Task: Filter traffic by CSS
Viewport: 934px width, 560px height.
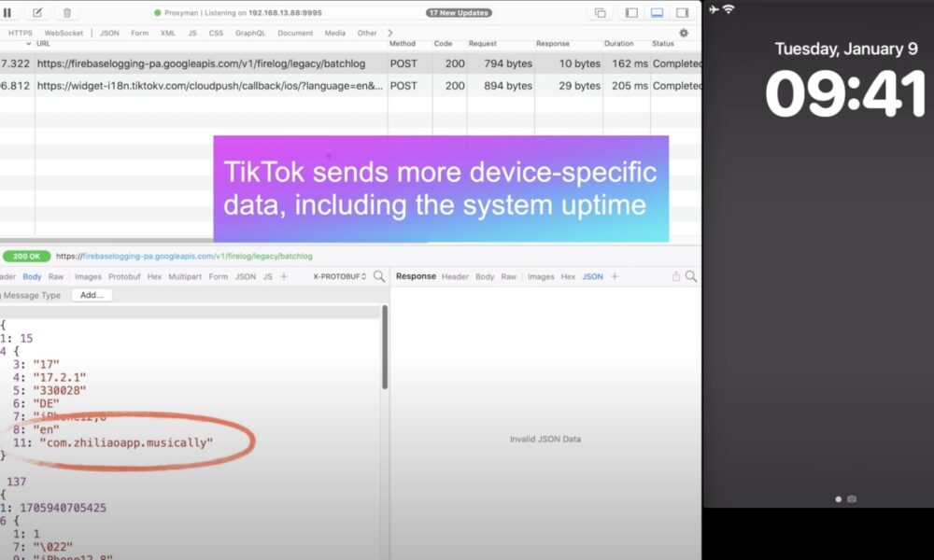Action: point(217,33)
